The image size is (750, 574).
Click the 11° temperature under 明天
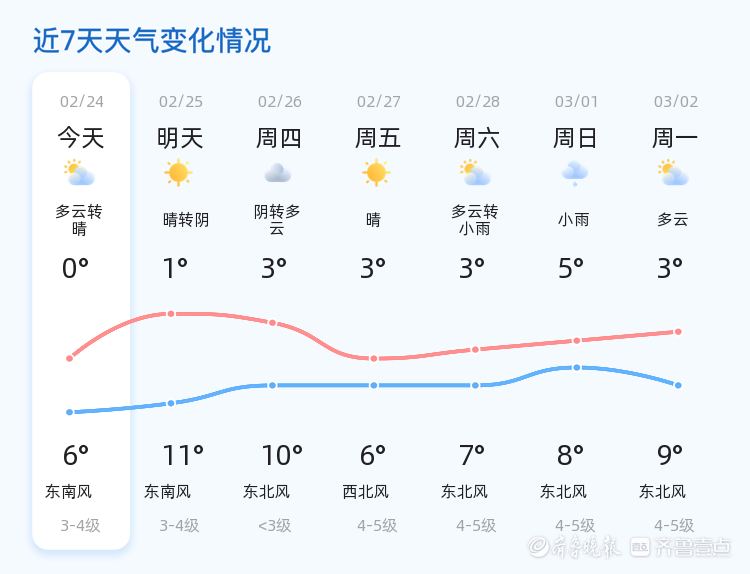[x=183, y=456]
